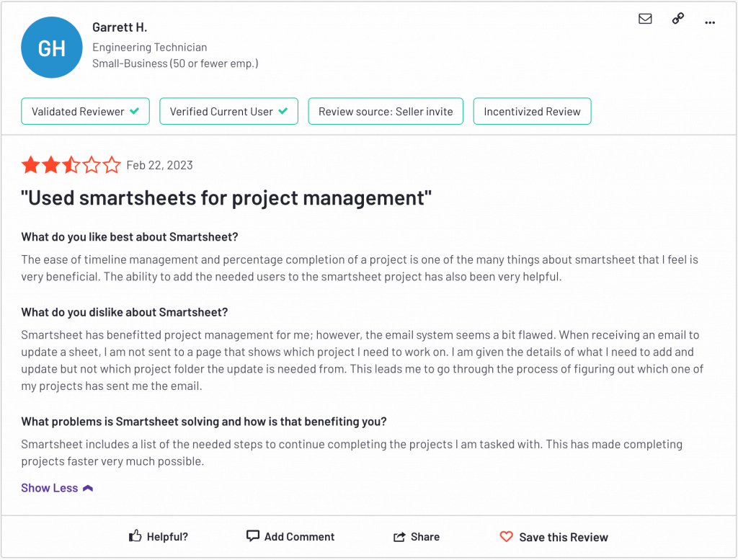The image size is (738, 560).
Task: Click the Show Less link text
Action: [x=50, y=488]
